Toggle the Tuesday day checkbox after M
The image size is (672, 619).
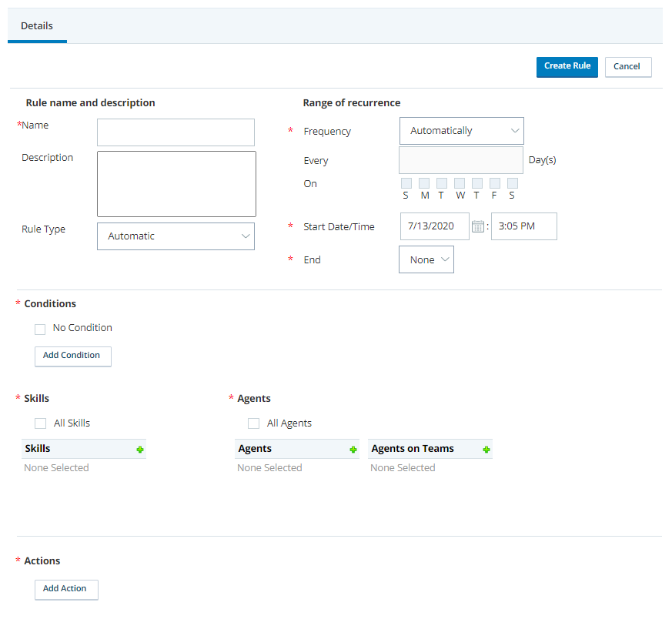(442, 183)
